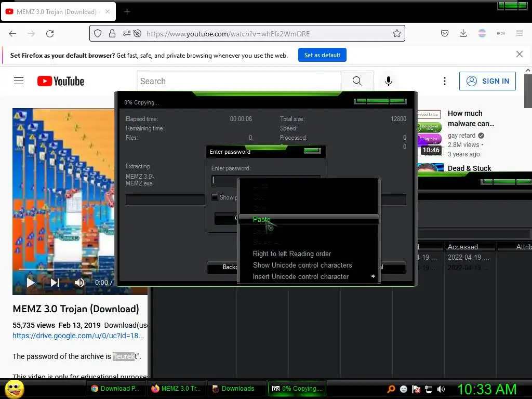Focus the YouTube search box
Screen dimensions: 532x399
(x=239, y=81)
